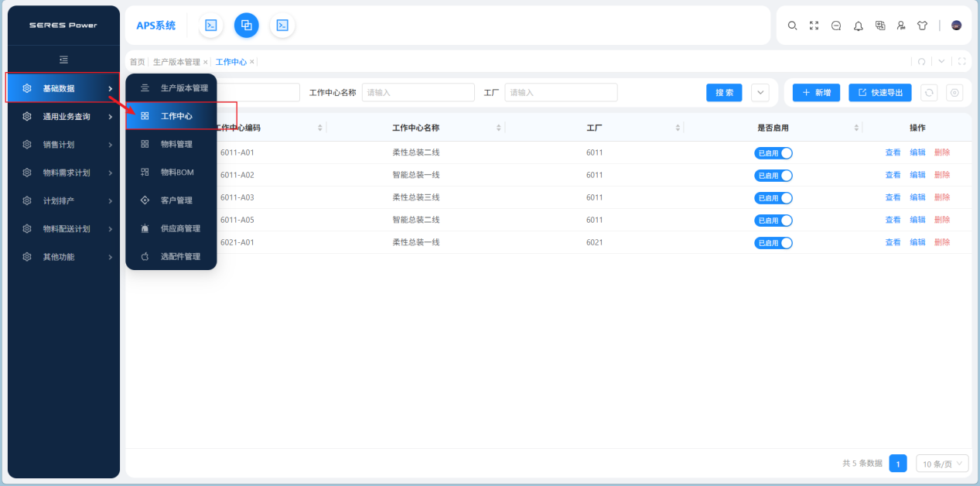Click the language translate icon
This screenshot has width=980, height=486.
point(880,26)
